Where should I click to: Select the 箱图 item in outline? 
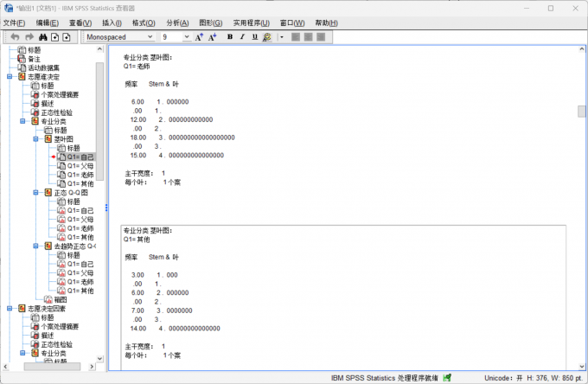(x=60, y=299)
